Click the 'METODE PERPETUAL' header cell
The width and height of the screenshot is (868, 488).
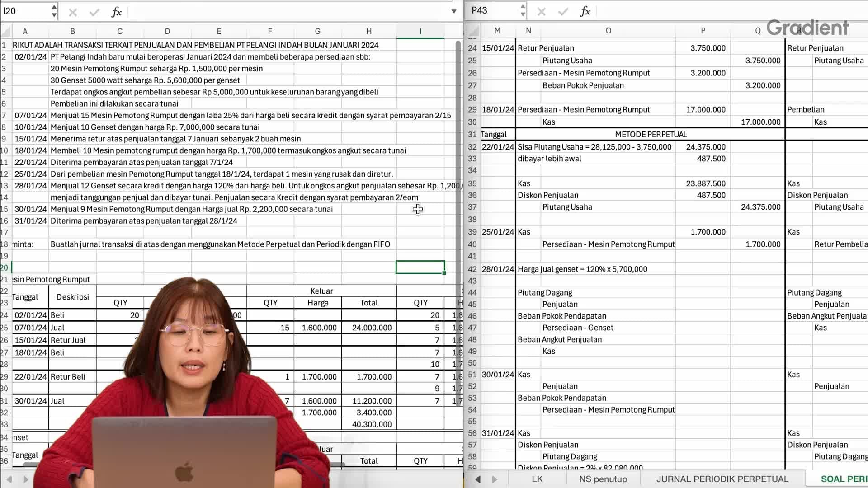(x=651, y=135)
